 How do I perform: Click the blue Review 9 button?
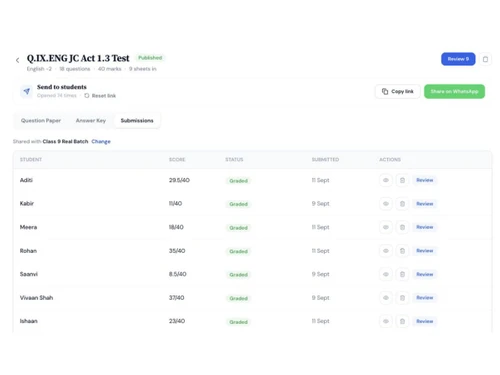point(458,59)
